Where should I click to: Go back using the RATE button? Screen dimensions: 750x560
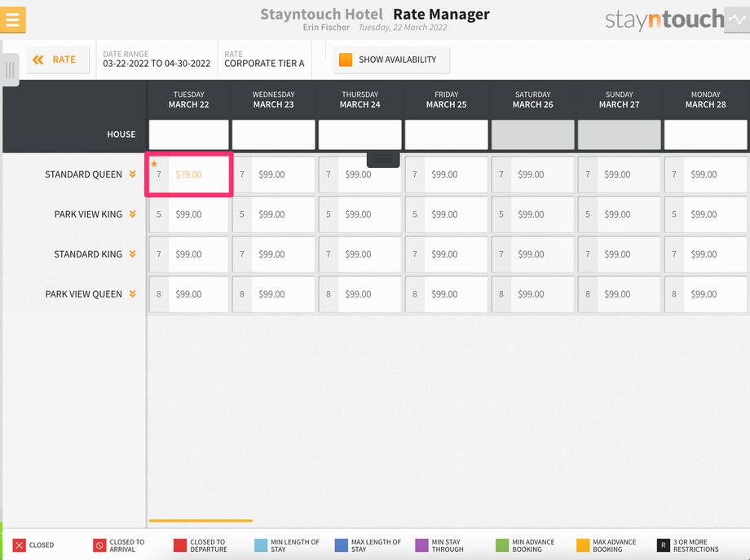coord(58,60)
